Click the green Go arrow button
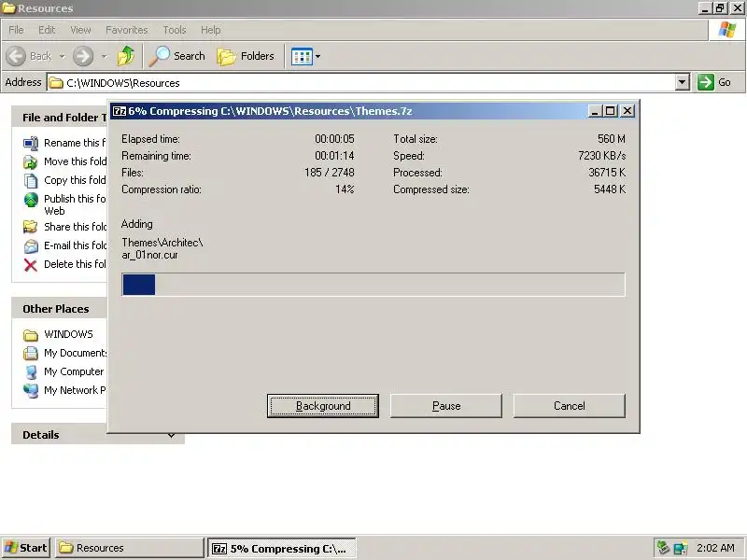The image size is (747, 560). (706, 82)
